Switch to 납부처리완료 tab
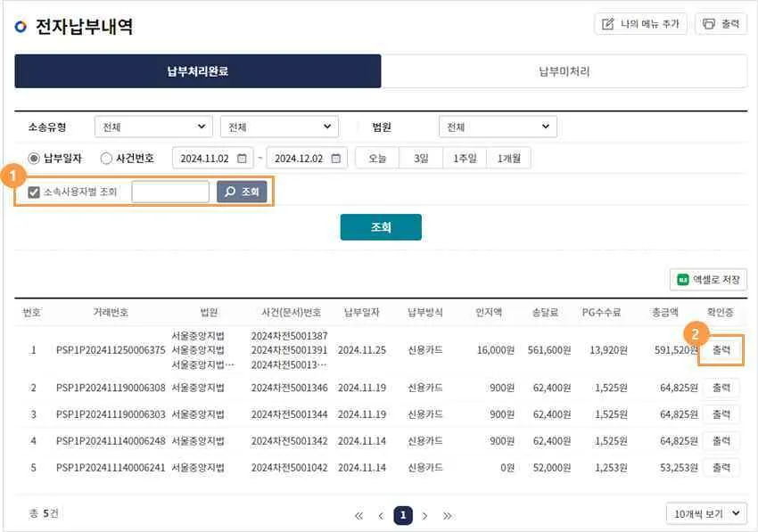This screenshot has width=758, height=532. pos(198,71)
